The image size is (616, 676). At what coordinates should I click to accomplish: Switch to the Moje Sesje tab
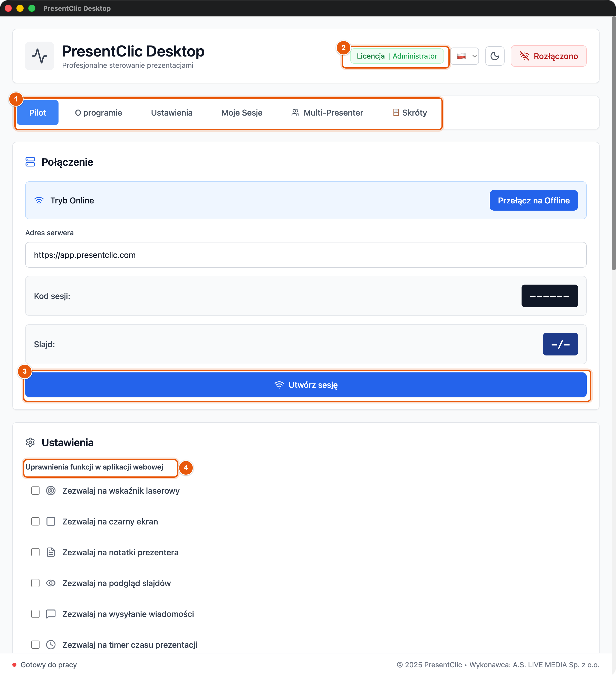point(242,113)
